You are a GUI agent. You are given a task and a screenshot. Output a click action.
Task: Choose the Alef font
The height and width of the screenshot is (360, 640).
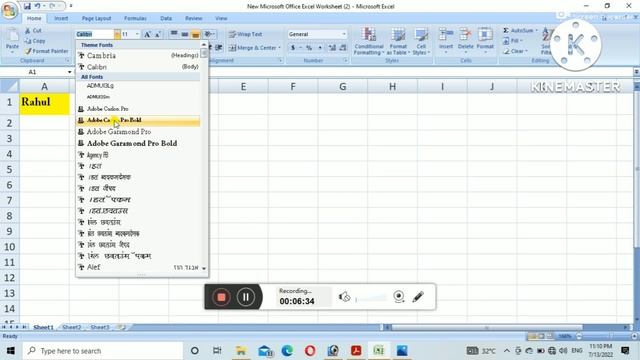pyautogui.click(x=138, y=267)
